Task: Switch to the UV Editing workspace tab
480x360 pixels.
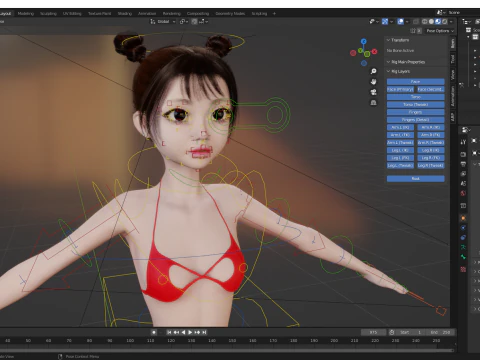Action: (72, 13)
